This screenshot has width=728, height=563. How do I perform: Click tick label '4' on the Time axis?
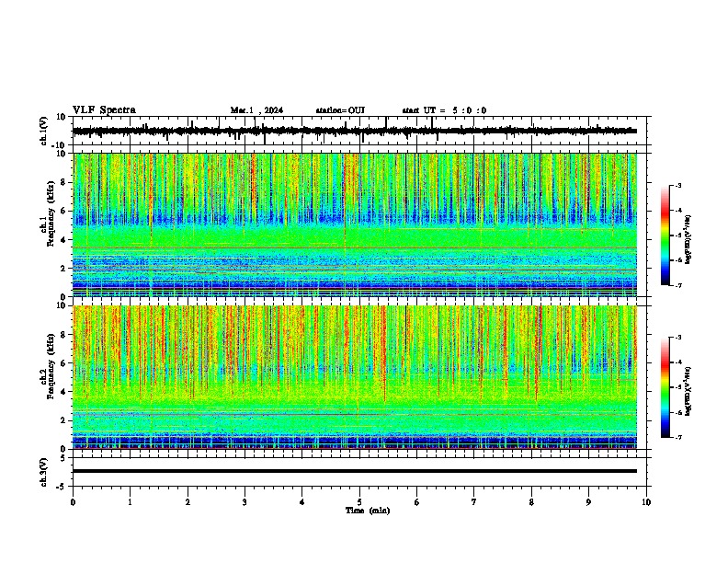tap(302, 502)
